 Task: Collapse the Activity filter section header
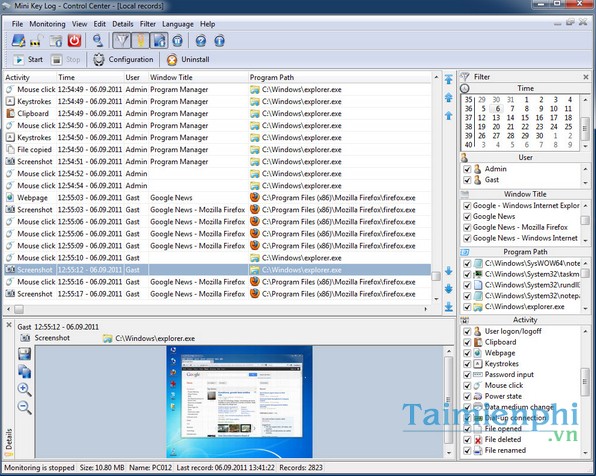click(525, 320)
